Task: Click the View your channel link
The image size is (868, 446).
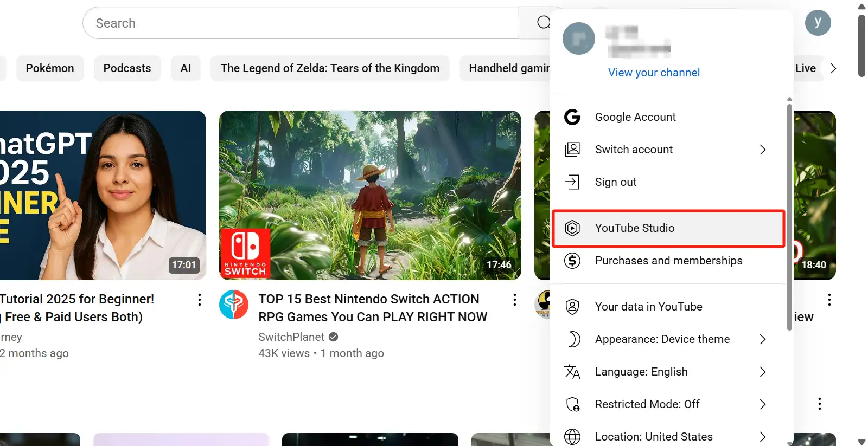Action: click(x=654, y=73)
